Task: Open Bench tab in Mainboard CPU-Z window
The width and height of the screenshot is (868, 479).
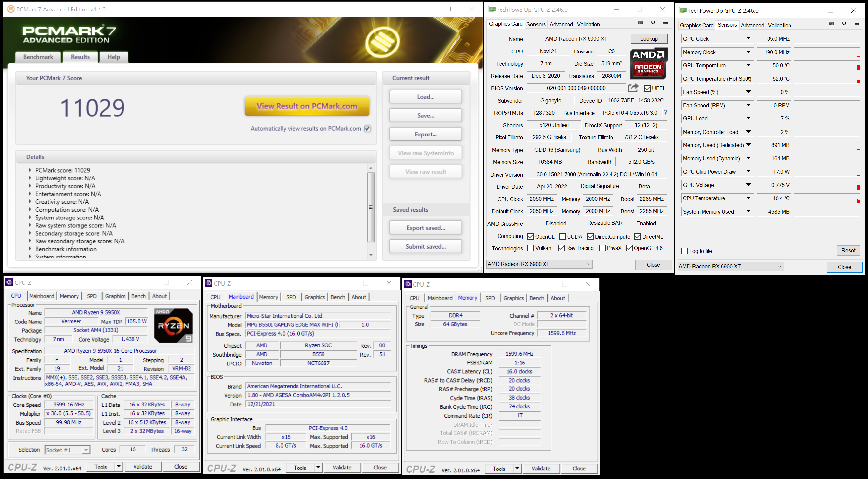Action: (338, 297)
